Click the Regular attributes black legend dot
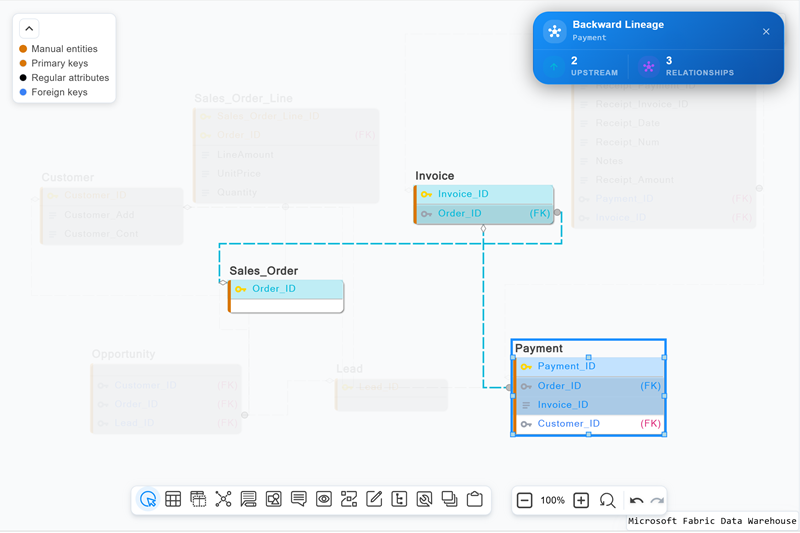 tap(23, 78)
